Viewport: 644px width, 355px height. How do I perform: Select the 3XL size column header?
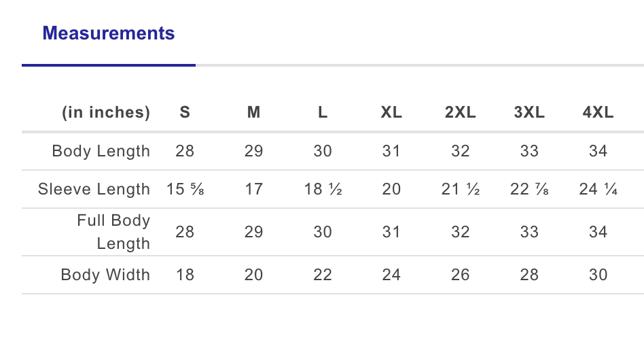(x=529, y=113)
